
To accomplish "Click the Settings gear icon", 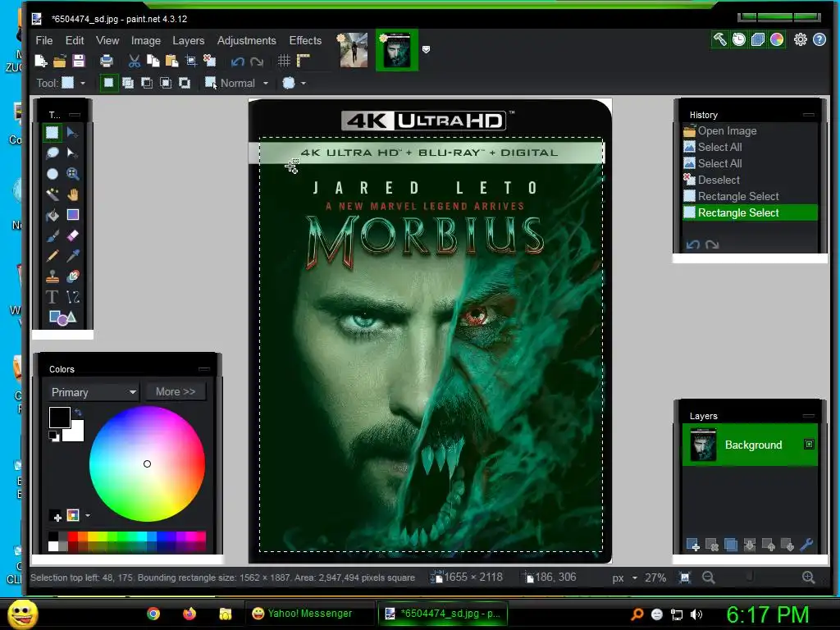I will click(800, 39).
